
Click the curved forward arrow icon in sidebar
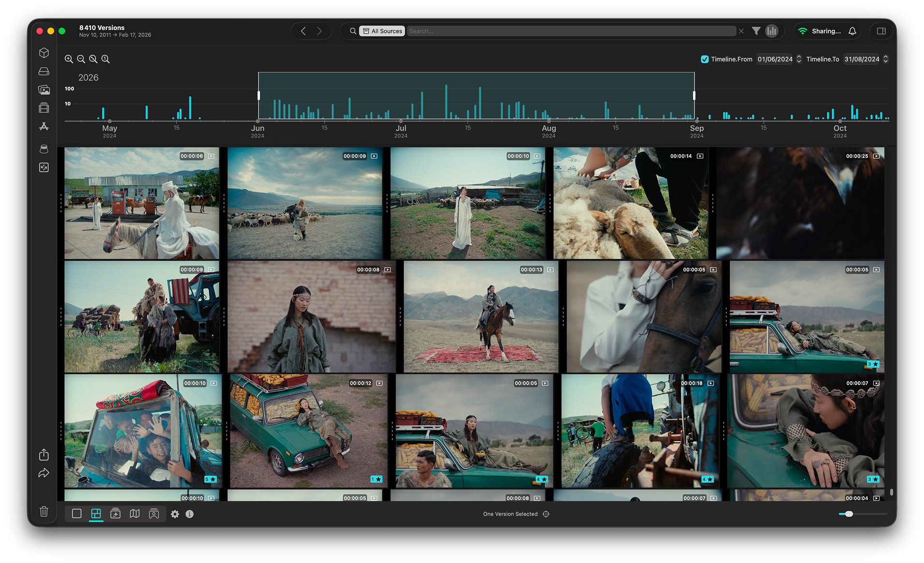pyautogui.click(x=44, y=473)
